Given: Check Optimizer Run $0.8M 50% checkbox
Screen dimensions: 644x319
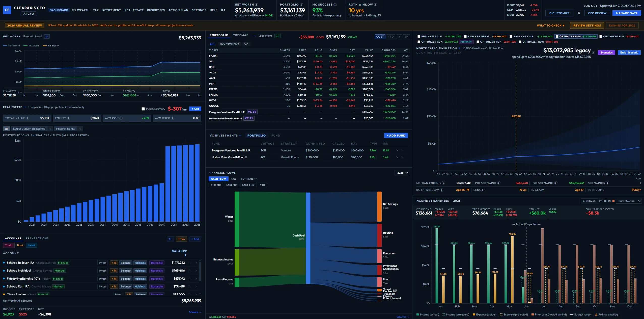Looking at the screenshot, I should click(x=520, y=42).
